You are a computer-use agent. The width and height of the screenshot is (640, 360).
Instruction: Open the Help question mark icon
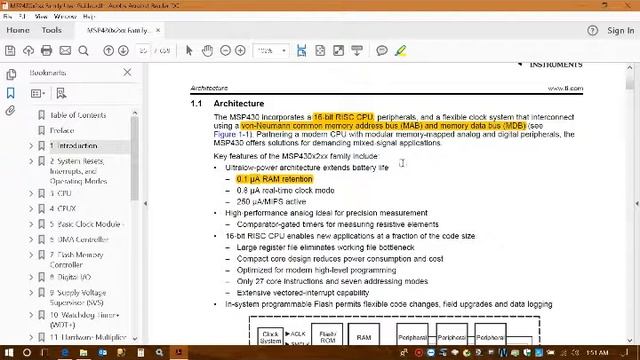[x=593, y=31]
